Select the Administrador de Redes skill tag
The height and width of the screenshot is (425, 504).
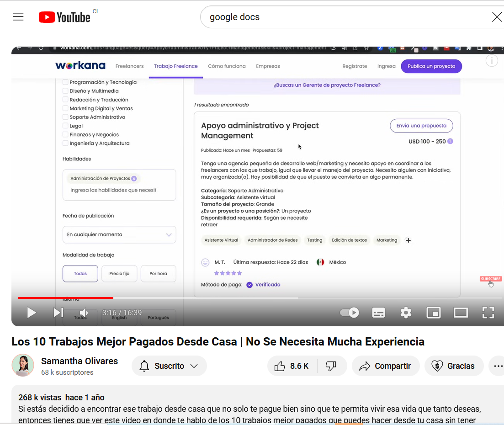click(273, 240)
